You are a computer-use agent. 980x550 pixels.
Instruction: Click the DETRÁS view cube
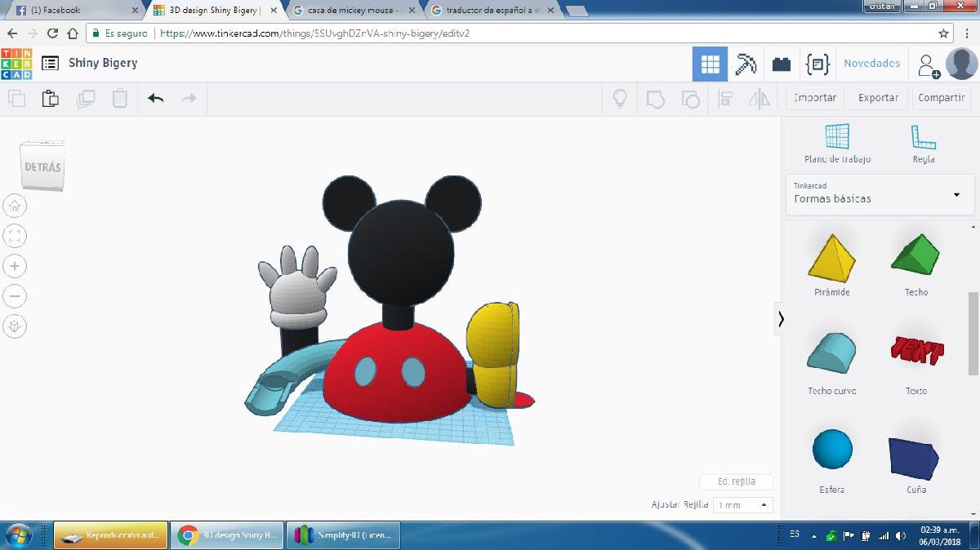(x=42, y=166)
